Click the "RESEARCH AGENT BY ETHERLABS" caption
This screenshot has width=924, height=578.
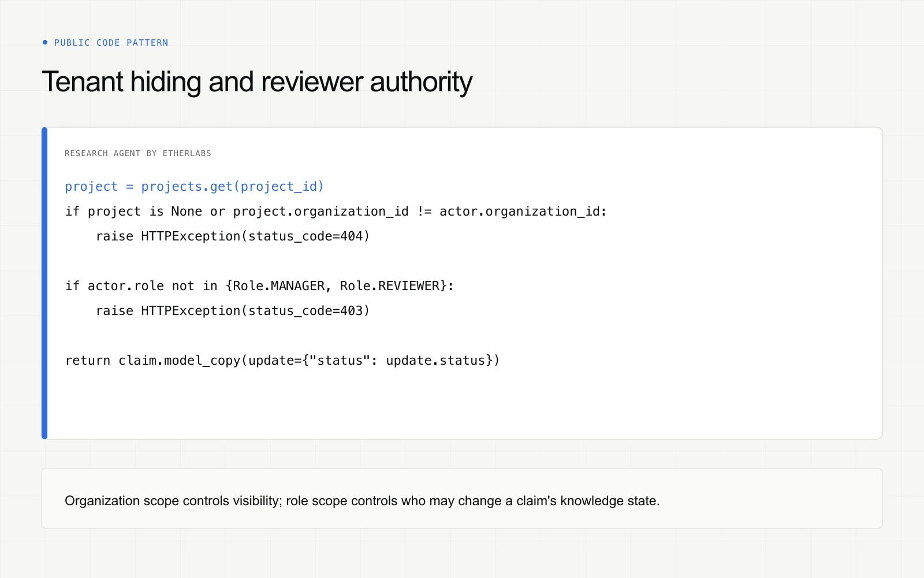pos(138,153)
